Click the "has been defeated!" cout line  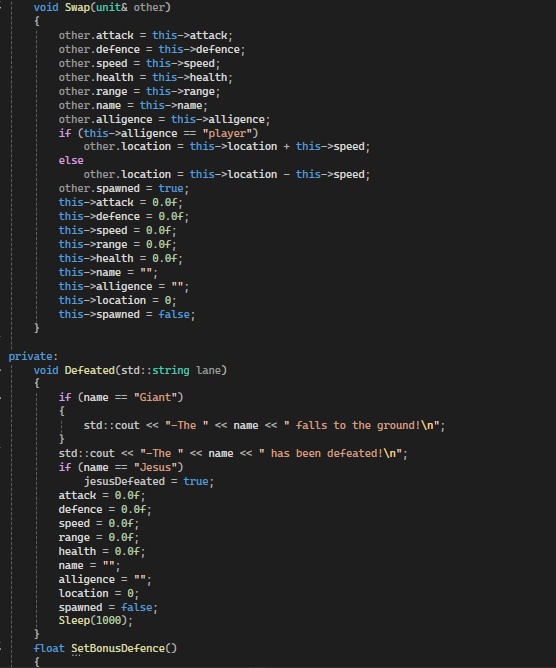(233, 453)
